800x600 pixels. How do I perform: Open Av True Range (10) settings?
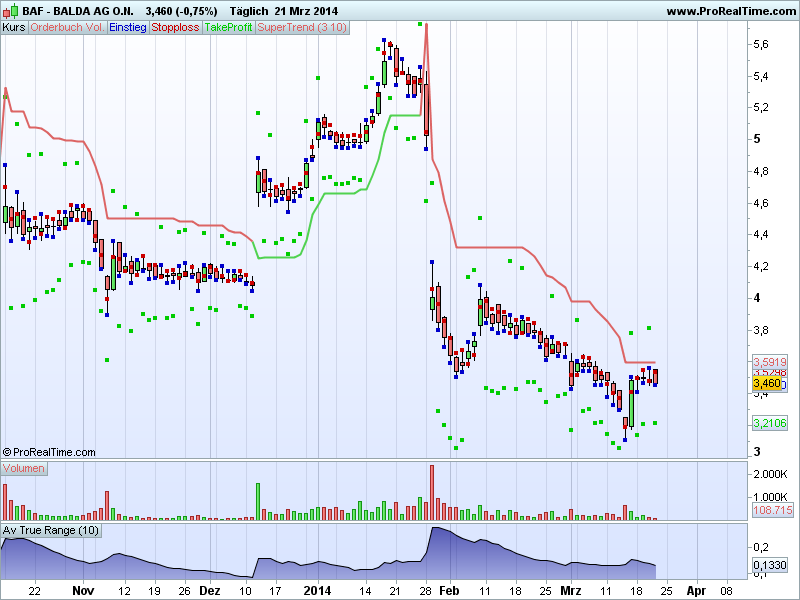point(51,530)
